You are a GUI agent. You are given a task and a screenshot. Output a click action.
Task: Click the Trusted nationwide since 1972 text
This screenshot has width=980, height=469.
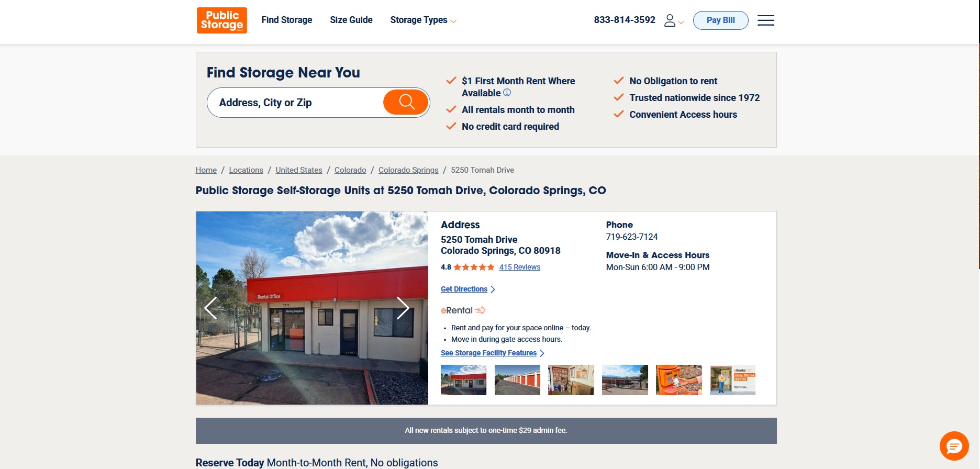click(x=695, y=98)
